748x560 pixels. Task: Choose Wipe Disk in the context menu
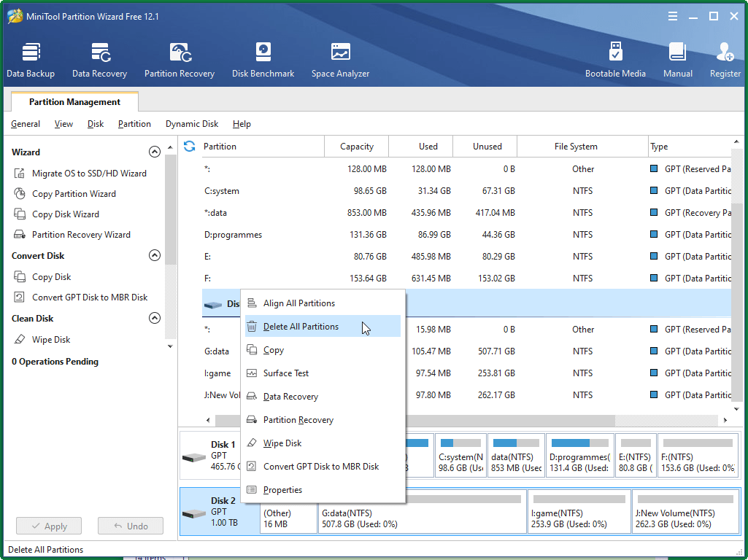click(x=323, y=443)
